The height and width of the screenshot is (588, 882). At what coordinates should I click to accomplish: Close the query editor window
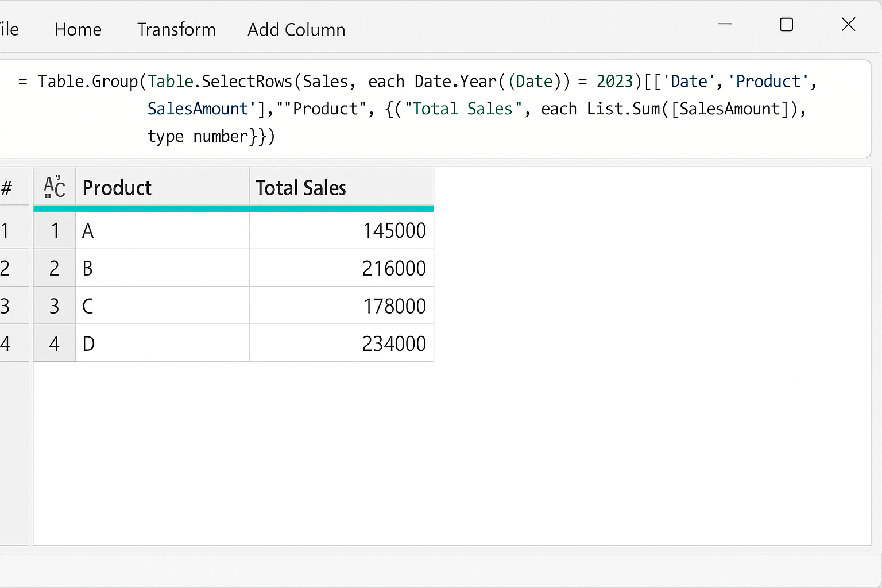(848, 24)
